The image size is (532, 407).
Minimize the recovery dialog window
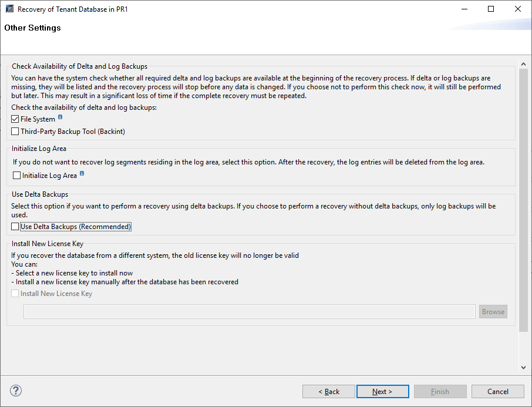[464, 9]
